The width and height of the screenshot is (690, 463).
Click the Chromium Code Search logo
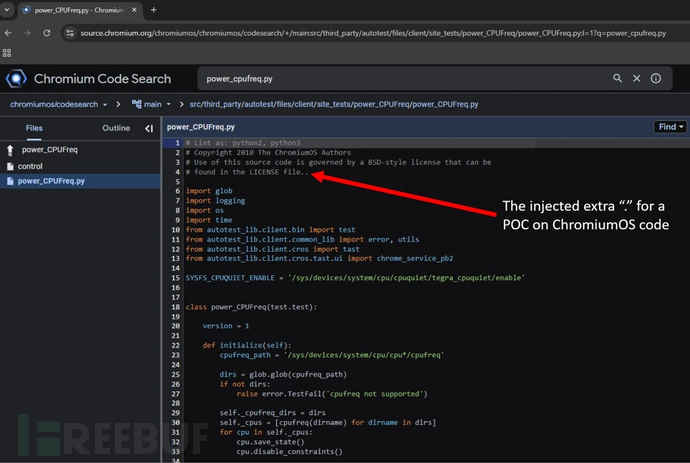(x=16, y=79)
